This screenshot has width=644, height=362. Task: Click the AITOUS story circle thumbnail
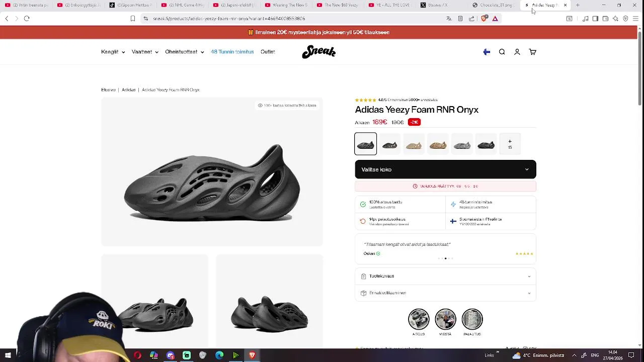pos(419,319)
